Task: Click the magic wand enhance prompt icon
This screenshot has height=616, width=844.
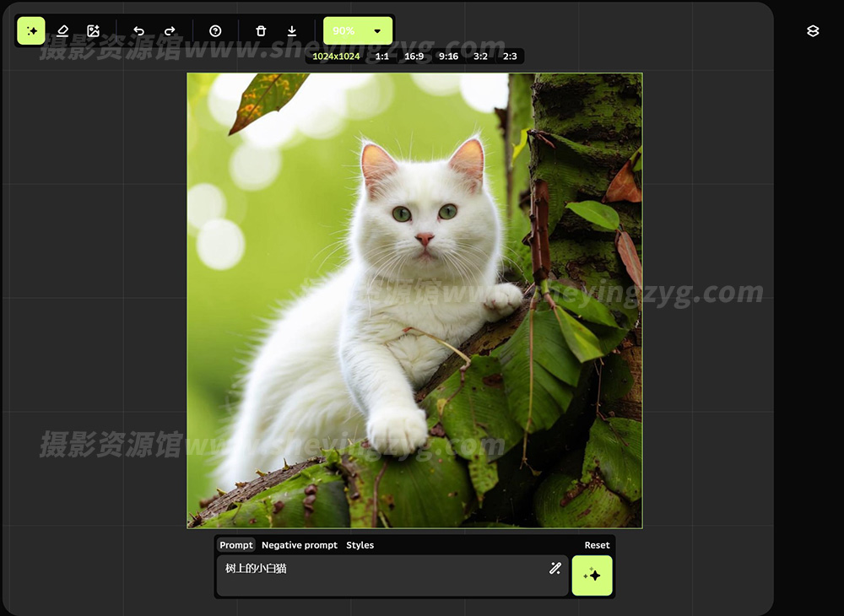Action: point(555,569)
